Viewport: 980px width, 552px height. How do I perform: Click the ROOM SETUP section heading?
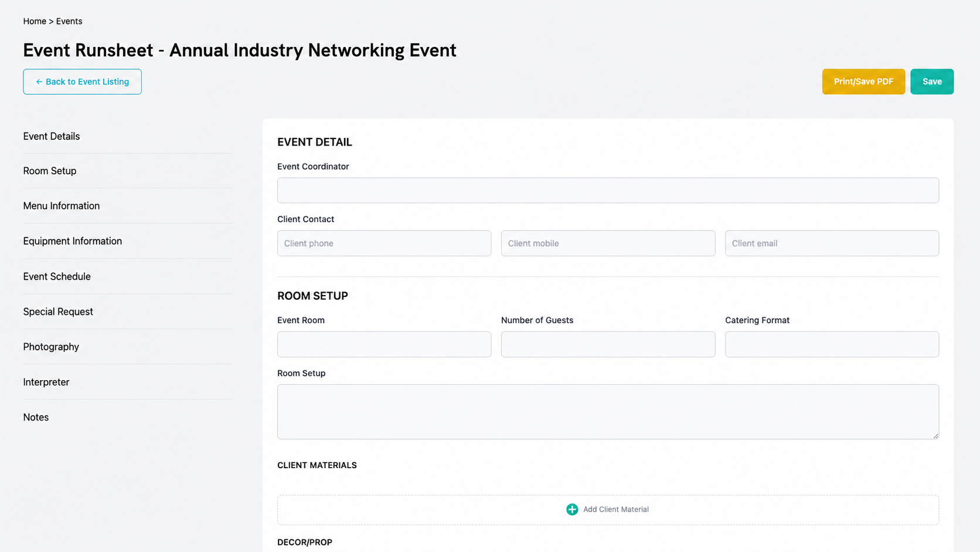[312, 296]
